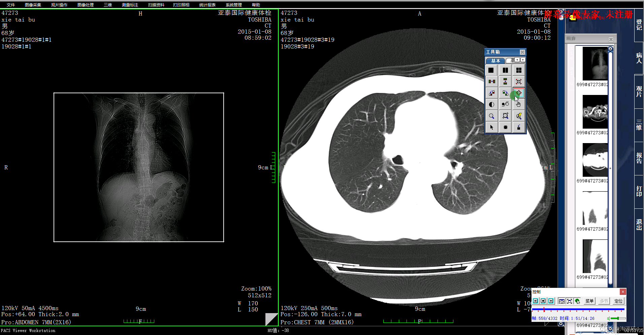Open the 观片 sidebar section
The image size is (644, 335).
click(639, 92)
